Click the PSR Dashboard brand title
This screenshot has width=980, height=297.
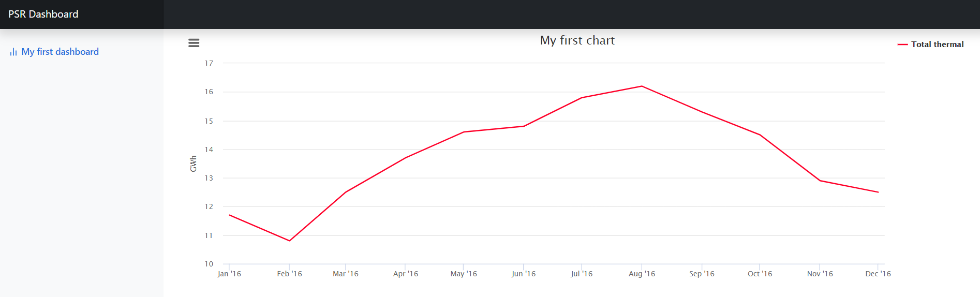click(x=43, y=14)
